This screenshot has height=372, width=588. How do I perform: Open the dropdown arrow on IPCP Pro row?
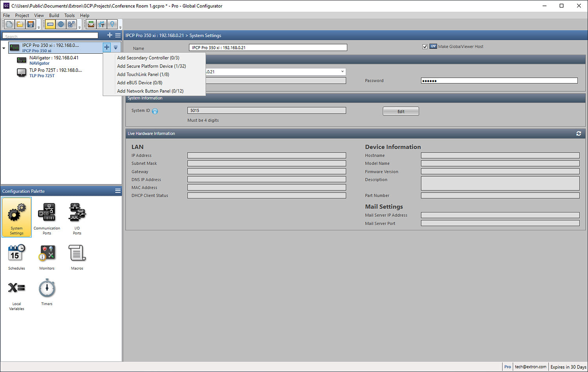tap(116, 47)
